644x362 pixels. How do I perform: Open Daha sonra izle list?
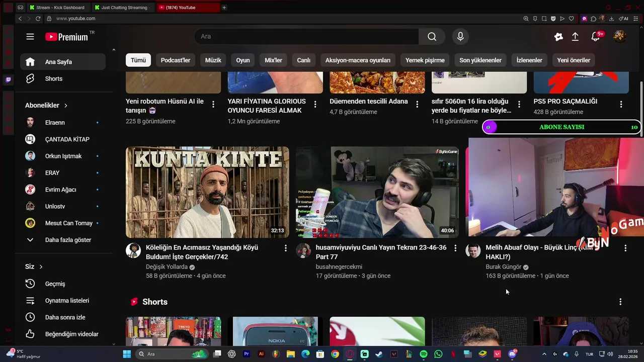[x=63, y=317]
